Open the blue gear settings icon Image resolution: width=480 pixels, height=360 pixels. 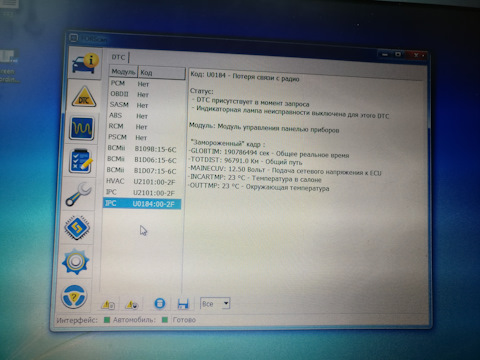[x=75, y=262]
